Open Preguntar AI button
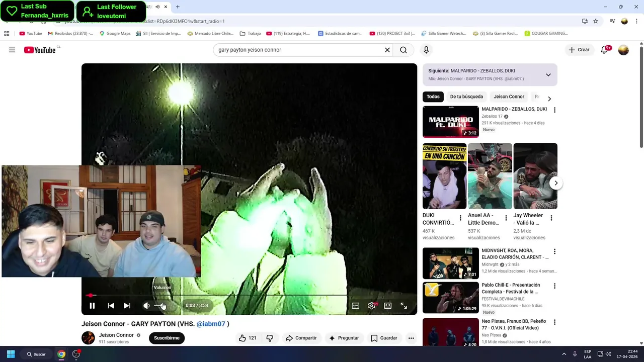The image size is (644, 362). 344,338
